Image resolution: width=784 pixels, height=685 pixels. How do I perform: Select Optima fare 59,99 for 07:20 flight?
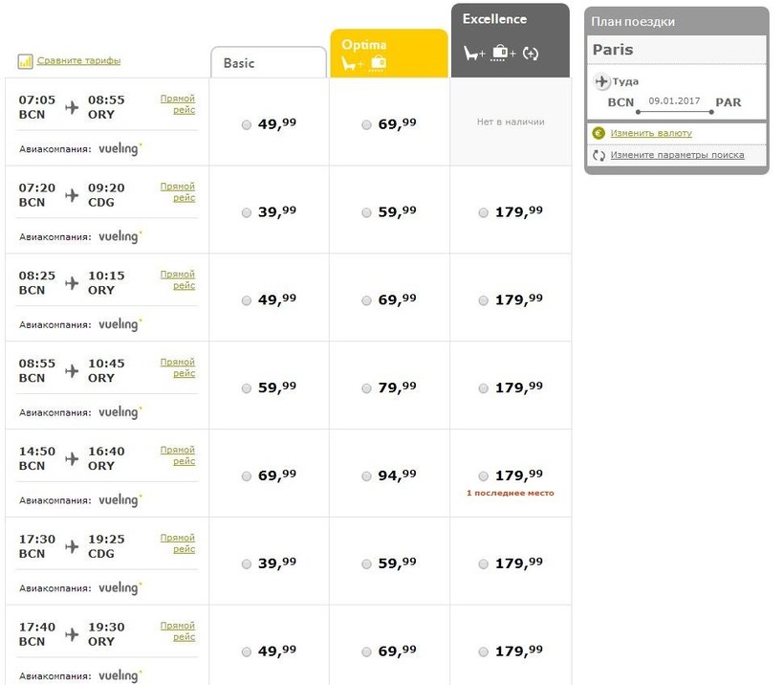(367, 212)
